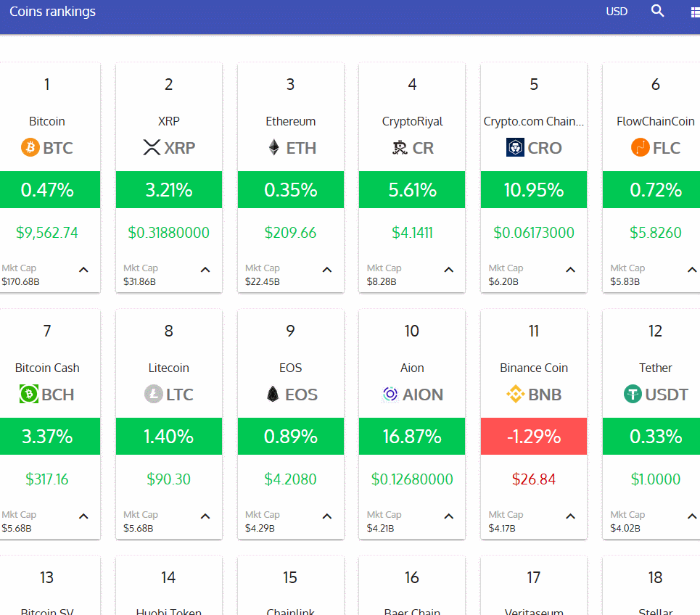
Task: Click the green Tether logo
Action: tap(633, 394)
